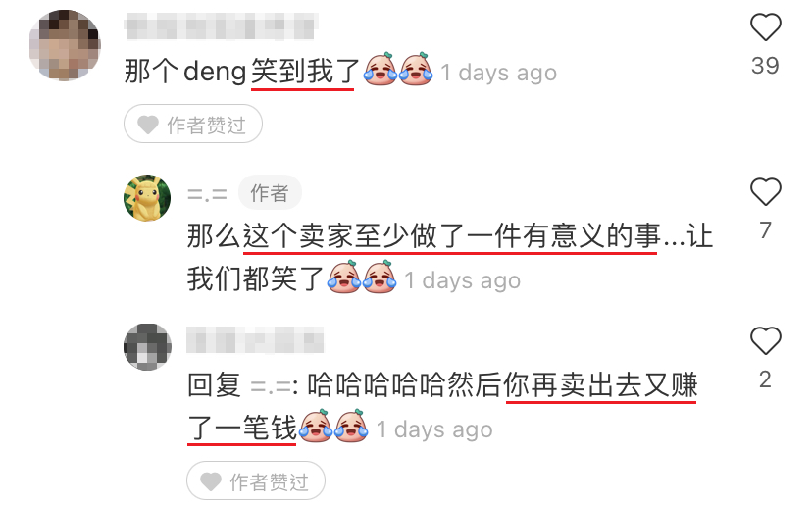Viewport: 812px width, 505px height.
Task: Open the Pikachu avatar profile
Action: tap(147, 198)
